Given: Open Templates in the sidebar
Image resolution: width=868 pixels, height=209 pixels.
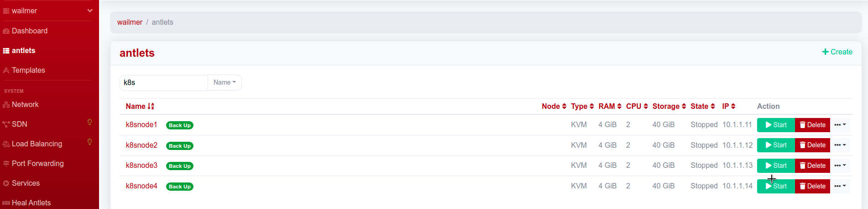Looking at the screenshot, I should (x=28, y=70).
